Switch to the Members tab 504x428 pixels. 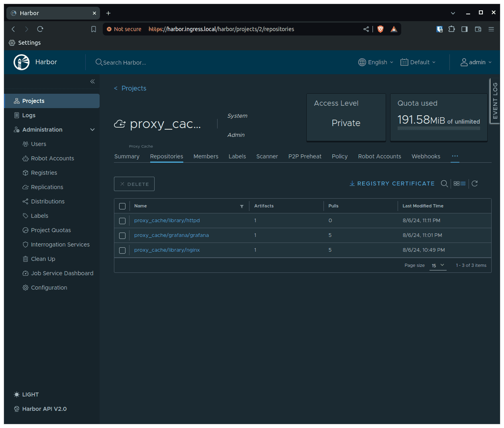[206, 156]
